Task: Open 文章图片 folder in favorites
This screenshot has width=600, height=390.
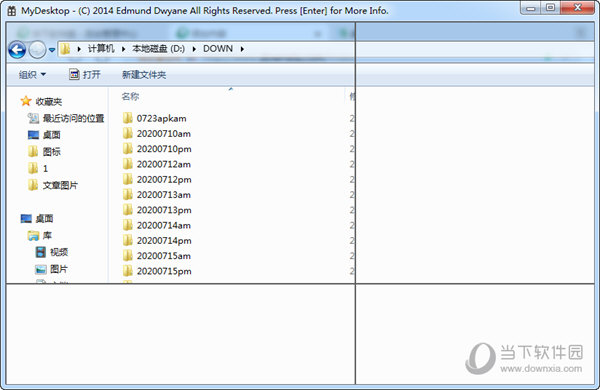Action: 60,185
